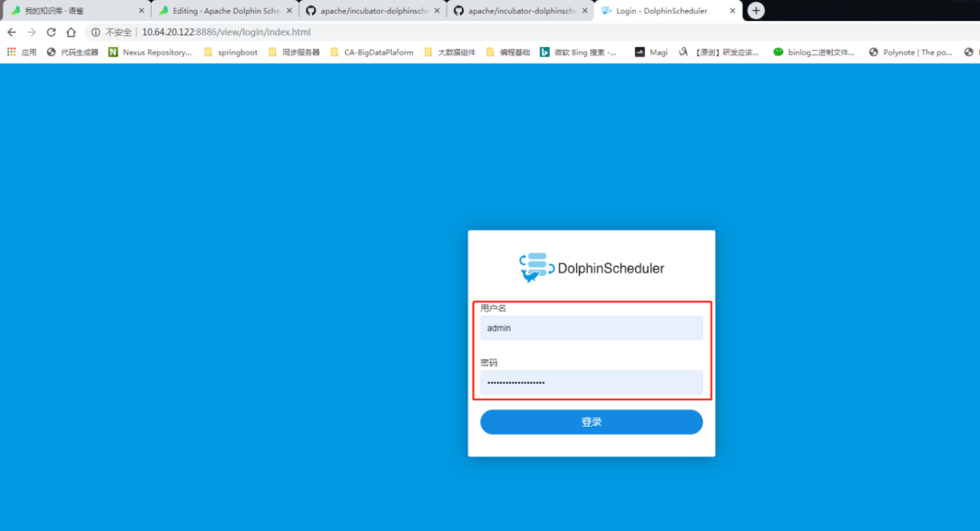Click the address bar URL
The image size is (980, 531).
tap(226, 32)
